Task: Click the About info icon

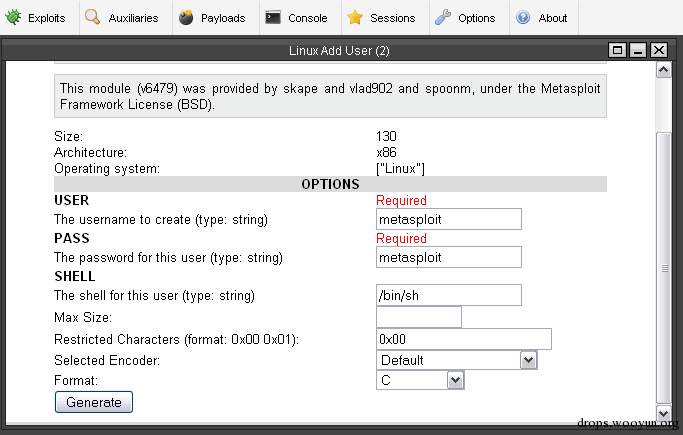Action: pos(523,17)
